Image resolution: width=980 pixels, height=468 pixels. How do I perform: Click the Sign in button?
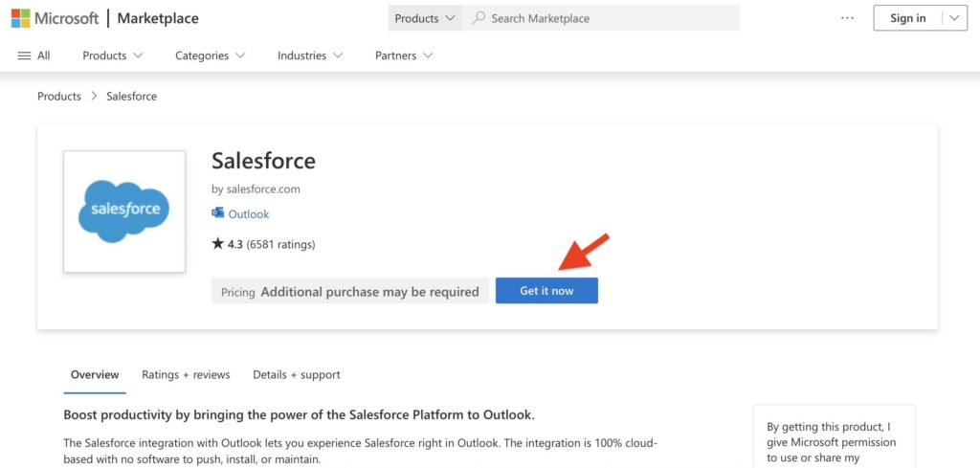pos(907,18)
